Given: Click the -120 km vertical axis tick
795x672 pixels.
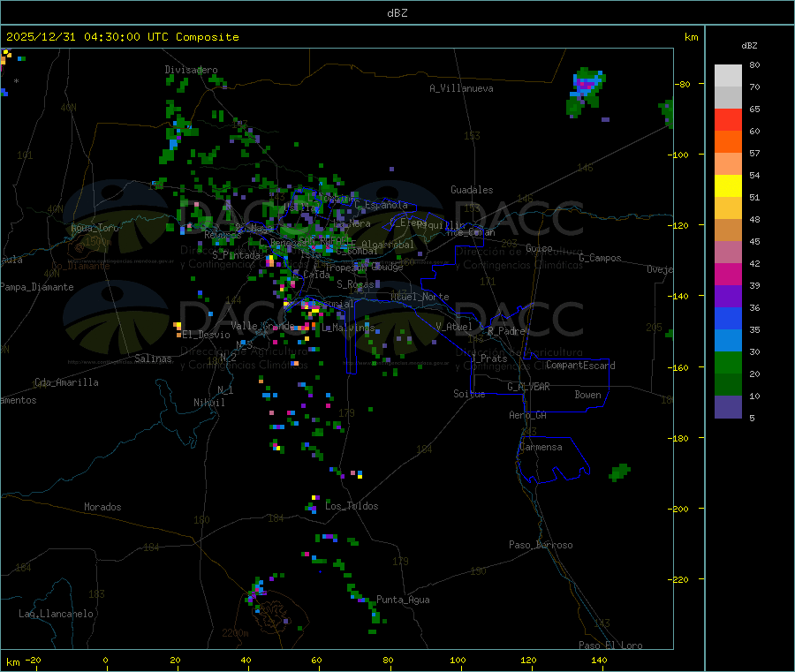Looking at the screenshot, I should point(681,225).
